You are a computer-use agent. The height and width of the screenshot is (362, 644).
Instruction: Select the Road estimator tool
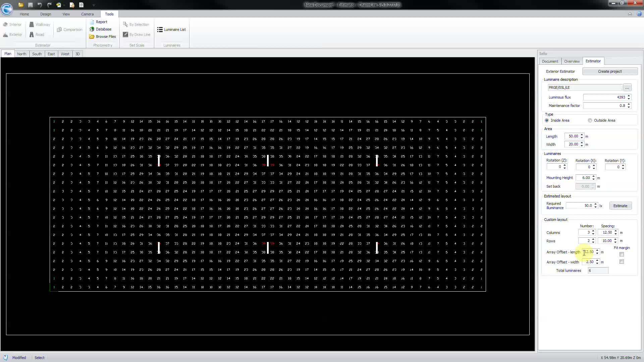click(x=37, y=35)
